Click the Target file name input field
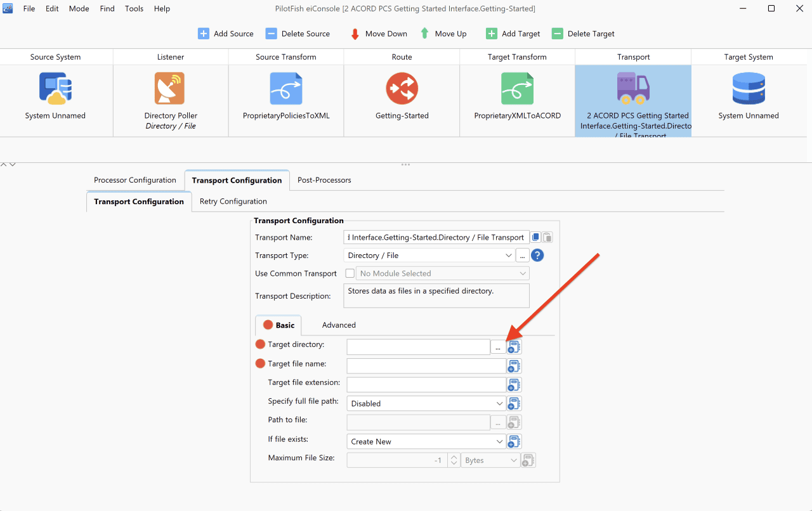The height and width of the screenshot is (511, 812). (x=426, y=366)
